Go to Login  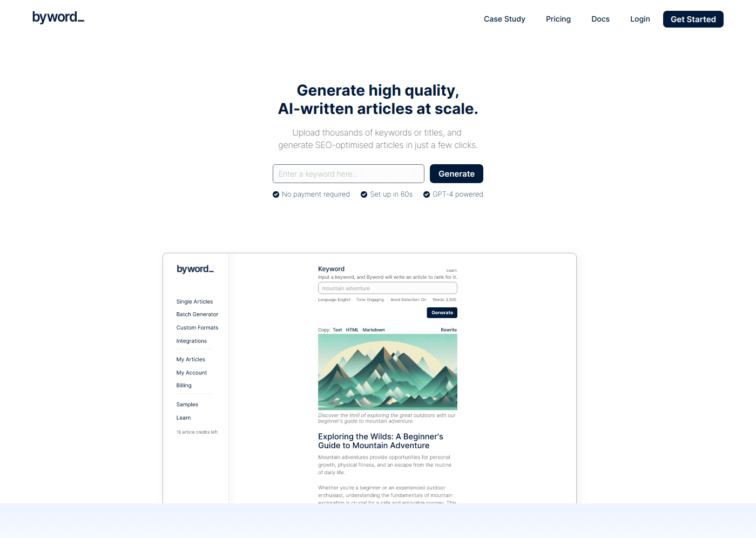tap(640, 19)
